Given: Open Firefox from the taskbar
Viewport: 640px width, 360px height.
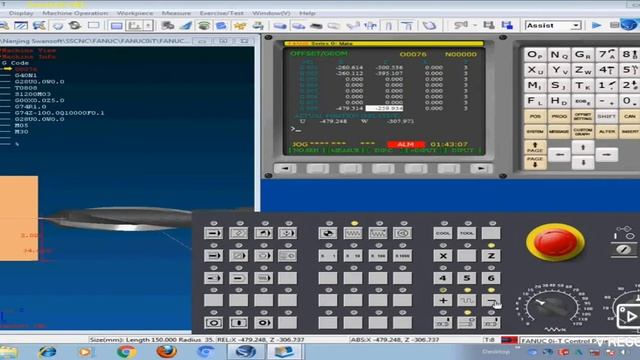Looking at the screenshot, I should (x=167, y=351).
